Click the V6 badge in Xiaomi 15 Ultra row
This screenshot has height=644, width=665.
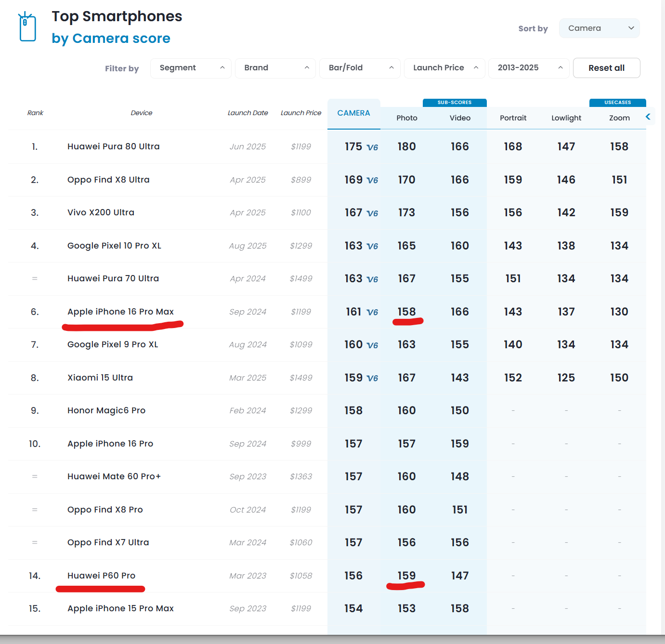(372, 379)
